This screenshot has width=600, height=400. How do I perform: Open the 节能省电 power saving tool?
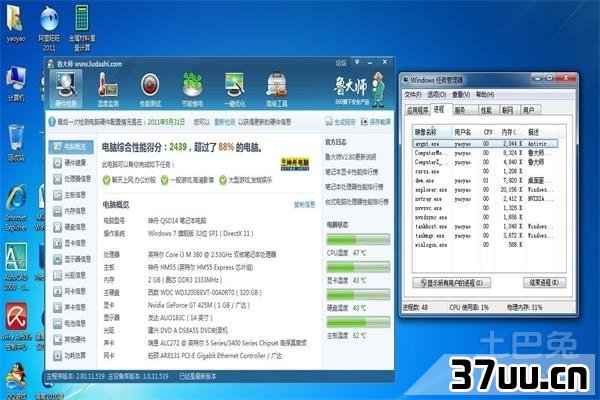click(x=192, y=89)
